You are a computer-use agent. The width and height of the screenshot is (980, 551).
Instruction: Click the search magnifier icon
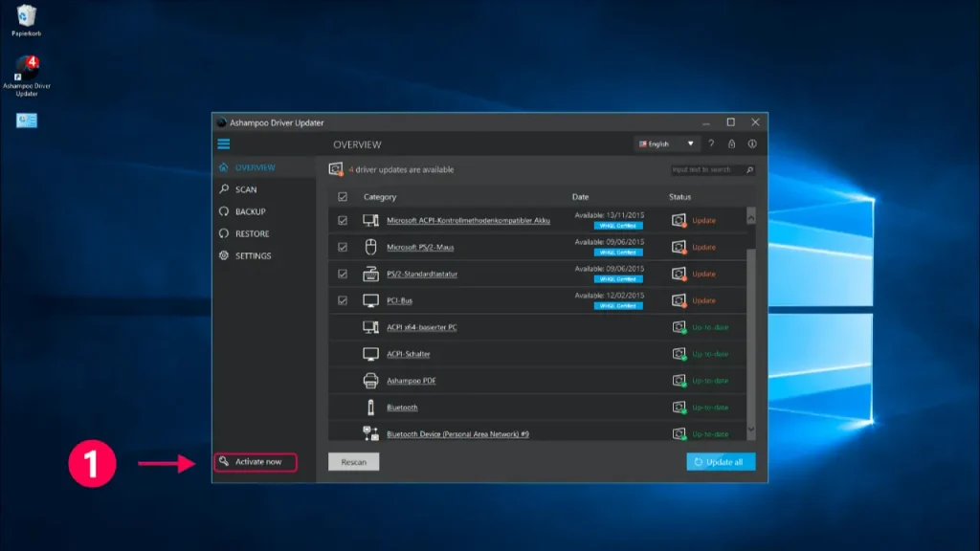tap(749, 170)
